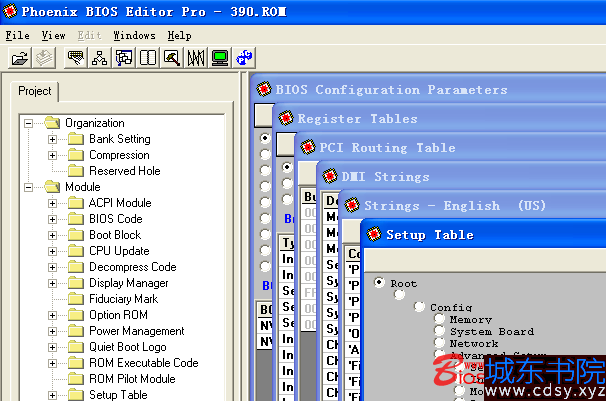Expand the Compression node
The width and height of the screenshot is (606, 401).
pyautogui.click(x=52, y=155)
